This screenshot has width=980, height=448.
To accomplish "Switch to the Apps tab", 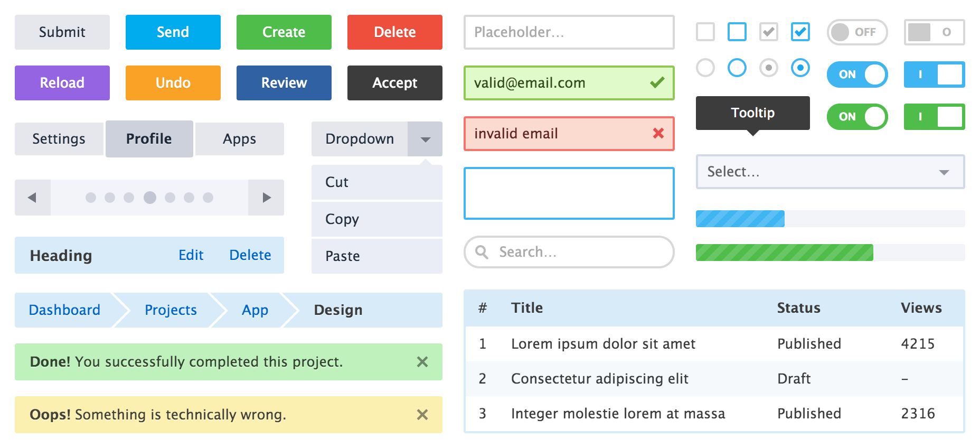I will pyautogui.click(x=239, y=139).
